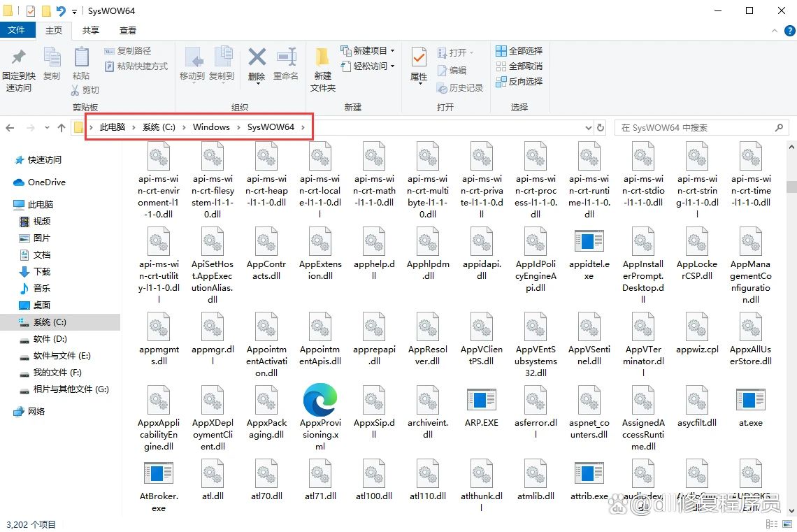
Task: Click the undo arrow in the title bar
Action: [x=61, y=10]
